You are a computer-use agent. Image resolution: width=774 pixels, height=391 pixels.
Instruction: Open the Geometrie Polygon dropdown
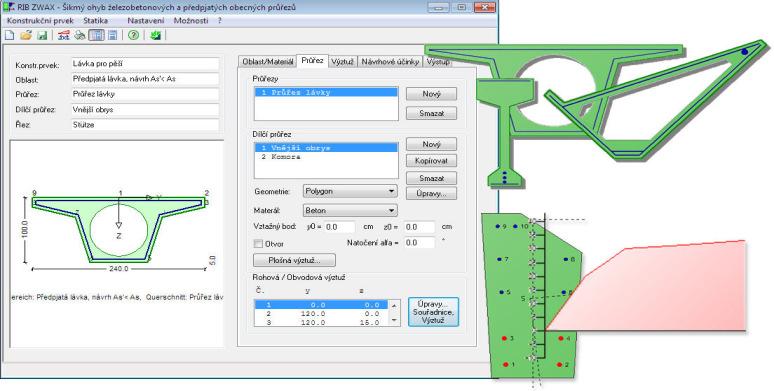350,191
